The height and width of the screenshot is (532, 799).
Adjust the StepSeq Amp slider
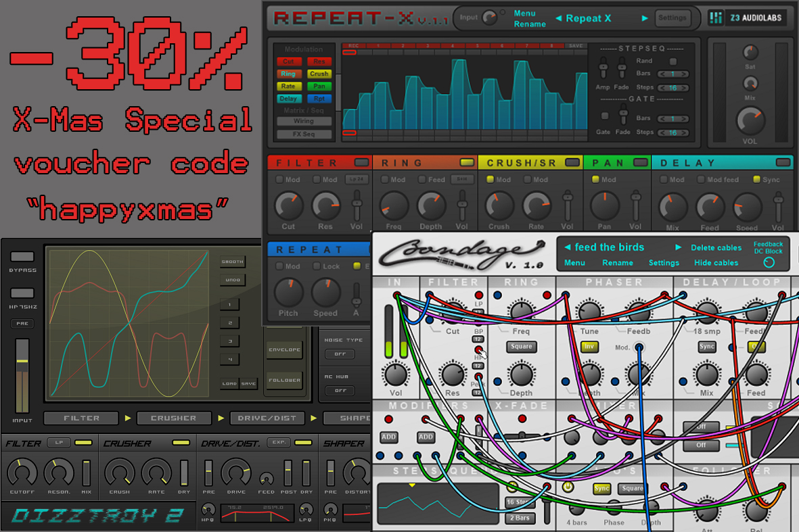pos(603,67)
